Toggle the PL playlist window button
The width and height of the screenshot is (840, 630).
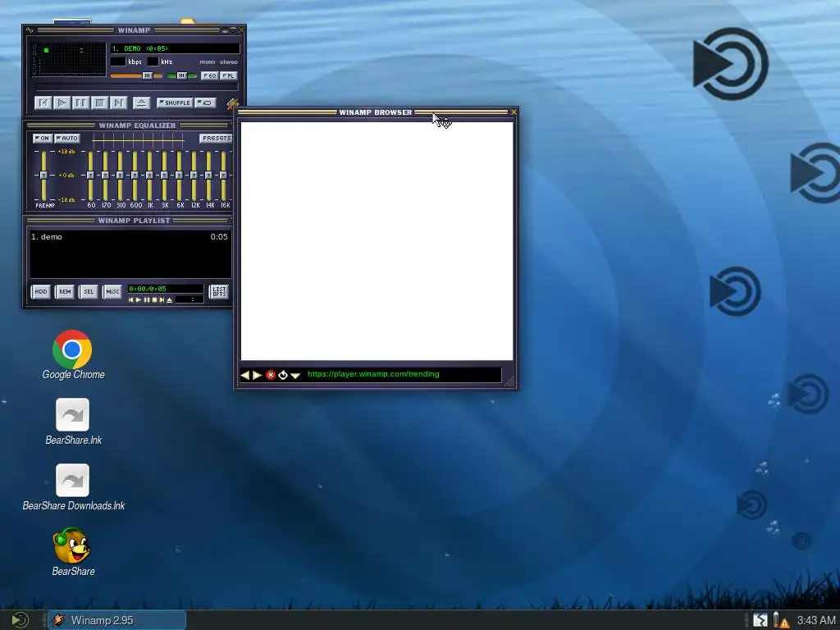click(228, 75)
